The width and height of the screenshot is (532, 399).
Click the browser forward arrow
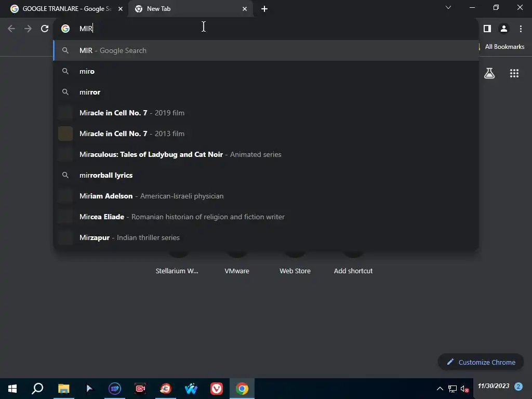point(28,29)
